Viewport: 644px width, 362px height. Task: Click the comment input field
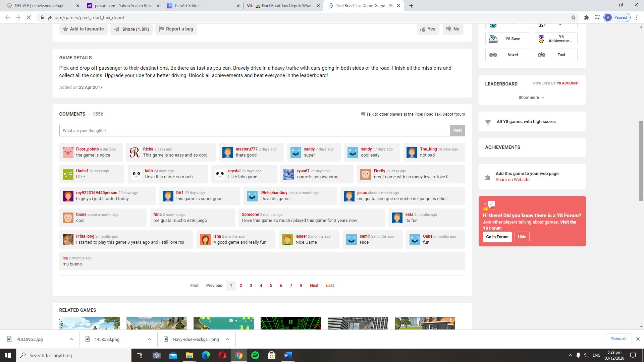[254, 131]
